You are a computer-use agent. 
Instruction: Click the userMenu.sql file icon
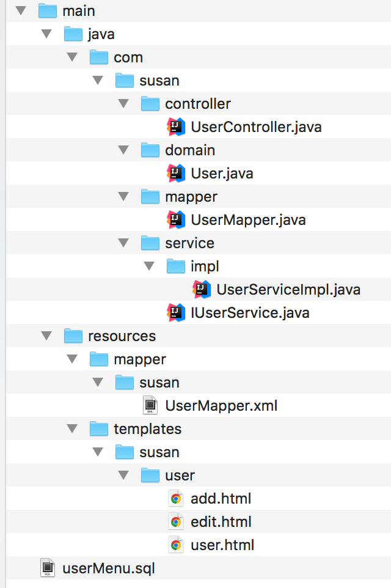coord(48,568)
